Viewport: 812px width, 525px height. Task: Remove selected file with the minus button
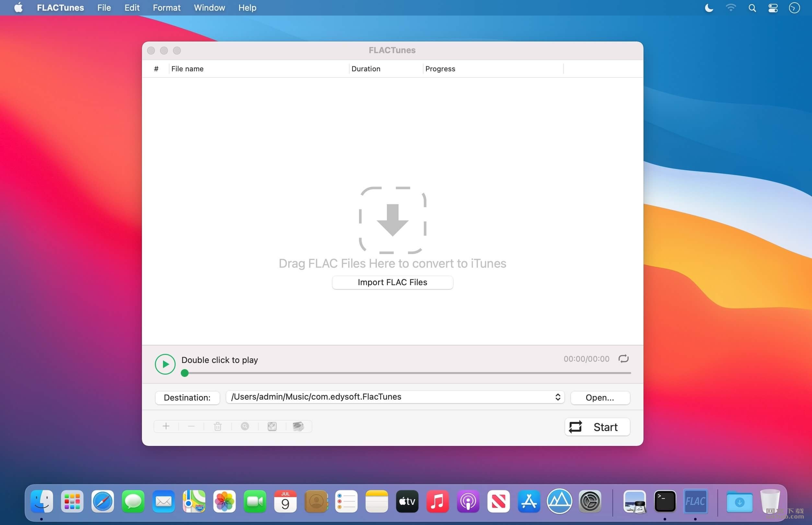pos(191,426)
